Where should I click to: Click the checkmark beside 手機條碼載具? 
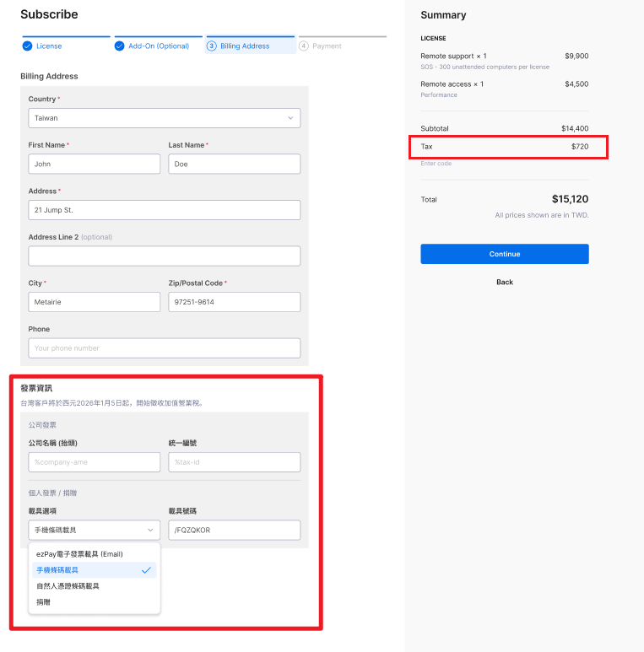tap(146, 570)
